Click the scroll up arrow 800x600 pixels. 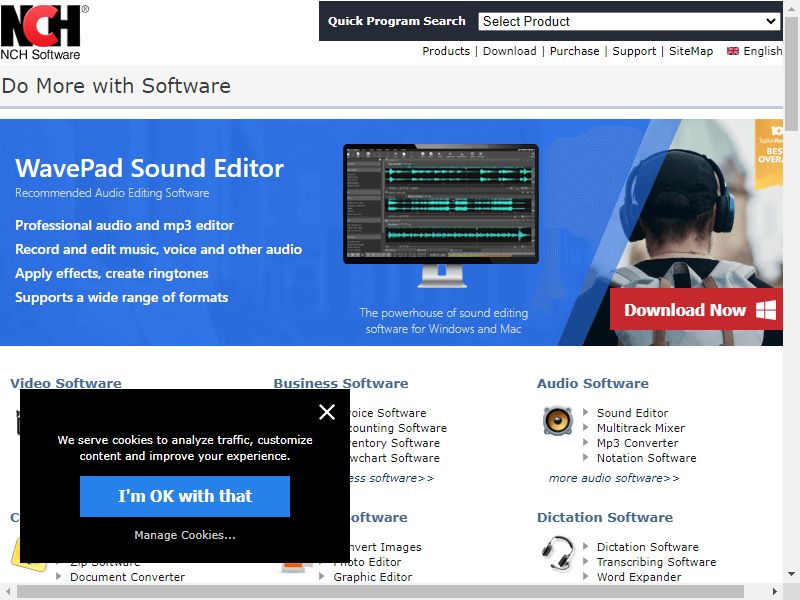791,7
